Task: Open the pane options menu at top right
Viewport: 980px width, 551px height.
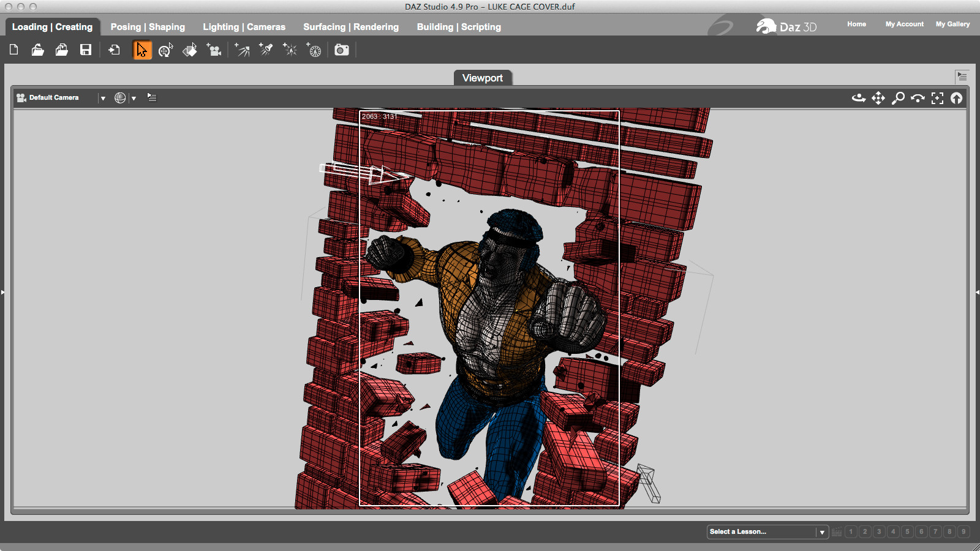Action: tap(962, 77)
